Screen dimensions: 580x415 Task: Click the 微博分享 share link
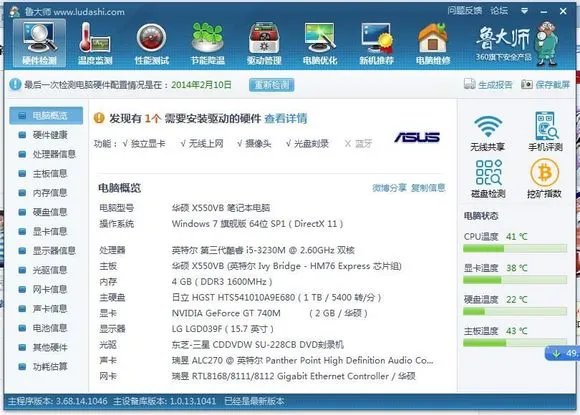click(x=389, y=188)
